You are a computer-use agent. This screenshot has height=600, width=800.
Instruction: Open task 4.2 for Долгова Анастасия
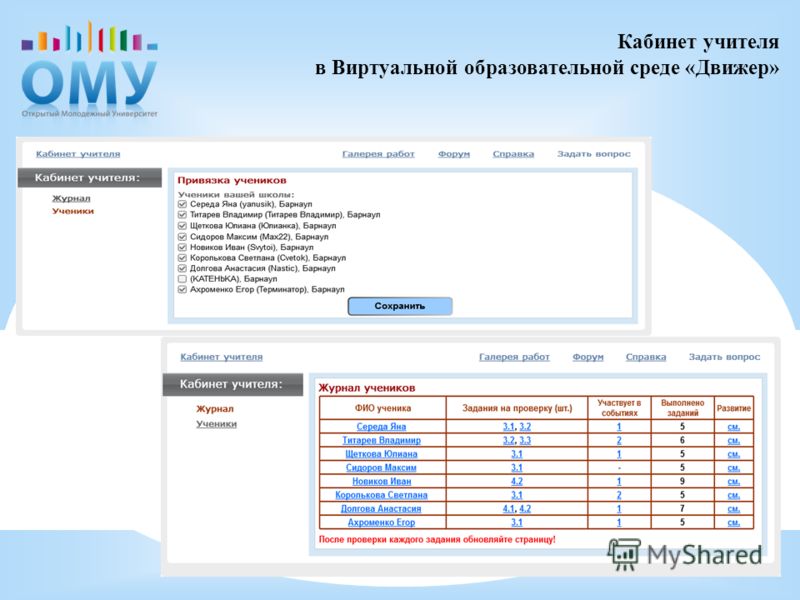point(525,509)
